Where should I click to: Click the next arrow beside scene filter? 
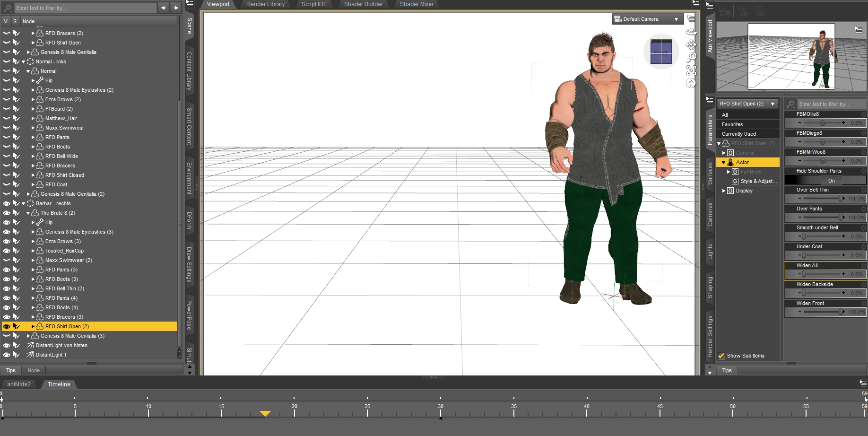[176, 8]
